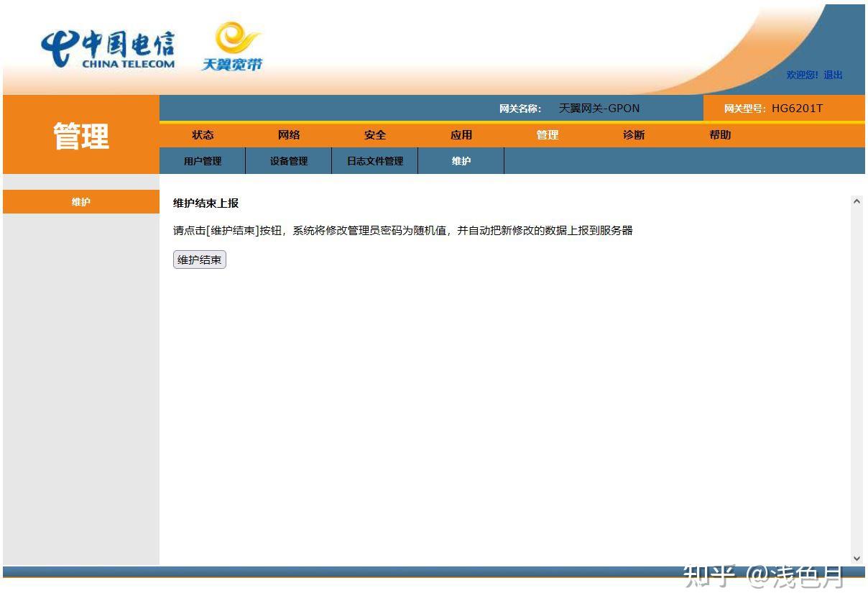Switch to the 用户管理 tab
The width and height of the screenshot is (868, 611).
coord(203,161)
